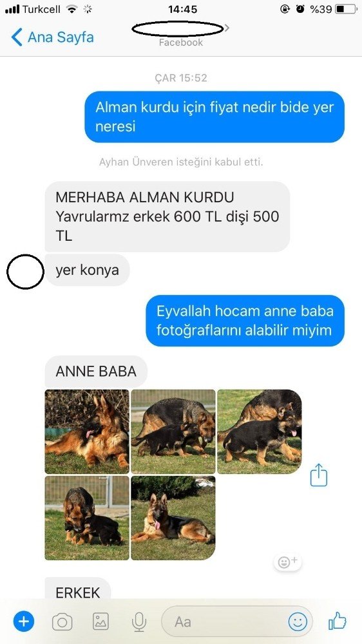
Task: Add a reaction with emoji-plus icon
Action: (x=288, y=562)
